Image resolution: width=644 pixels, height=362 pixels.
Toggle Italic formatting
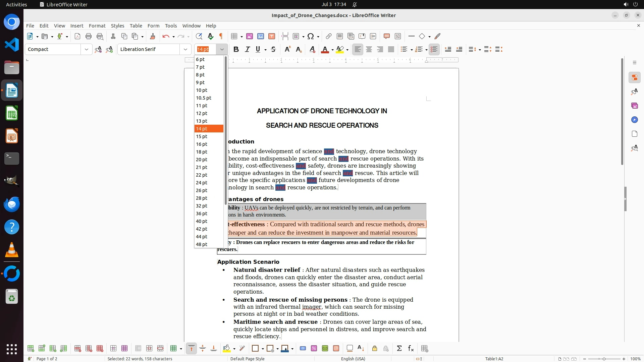[x=247, y=49]
